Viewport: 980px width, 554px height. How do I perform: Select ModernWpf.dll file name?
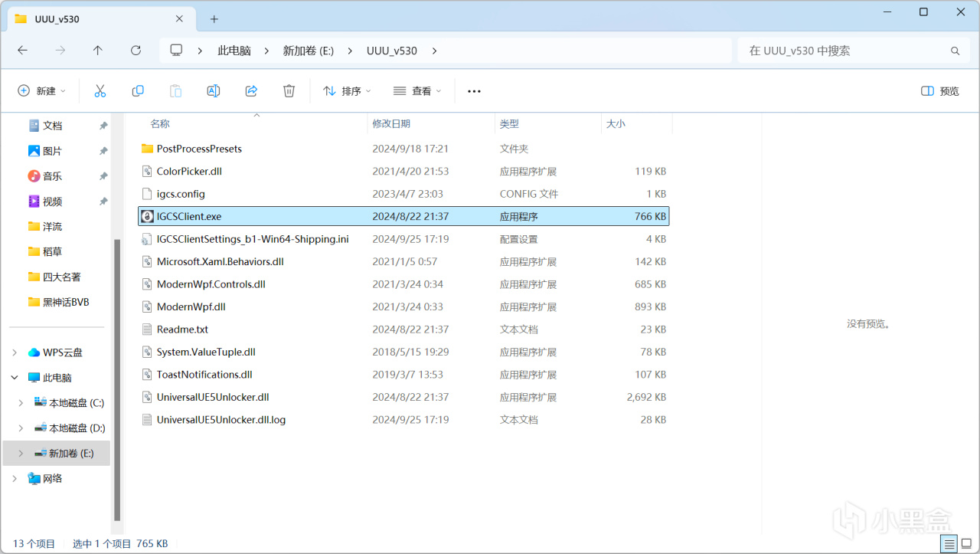[191, 307]
